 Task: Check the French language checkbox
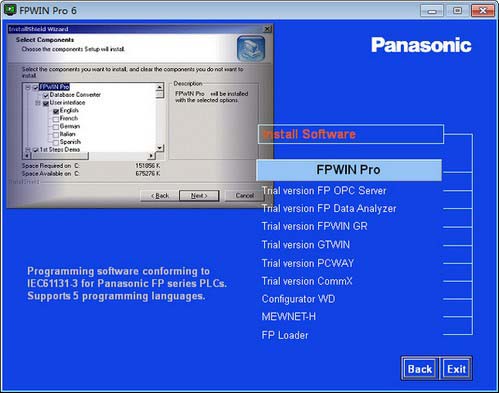click(x=56, y=119)
